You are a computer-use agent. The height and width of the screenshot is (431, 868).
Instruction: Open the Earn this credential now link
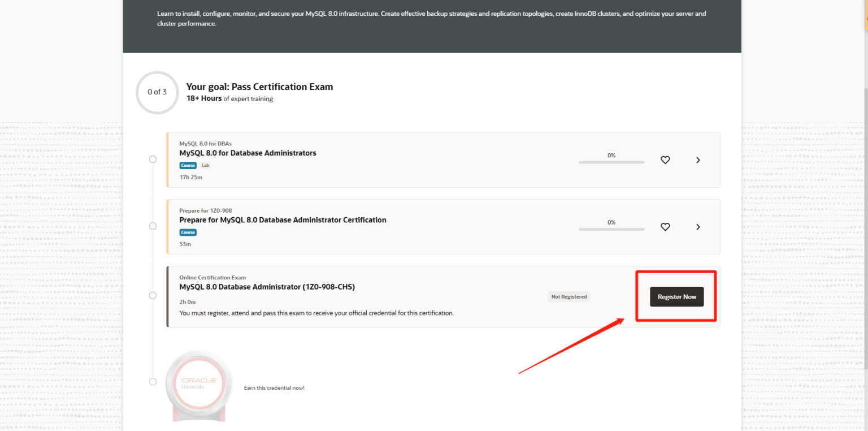click(x=274, y=387)
